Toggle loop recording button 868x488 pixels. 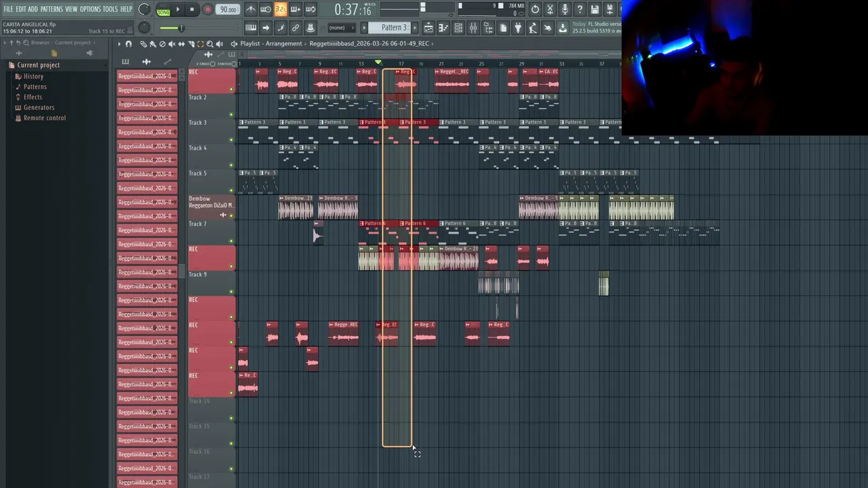point(310,9)
